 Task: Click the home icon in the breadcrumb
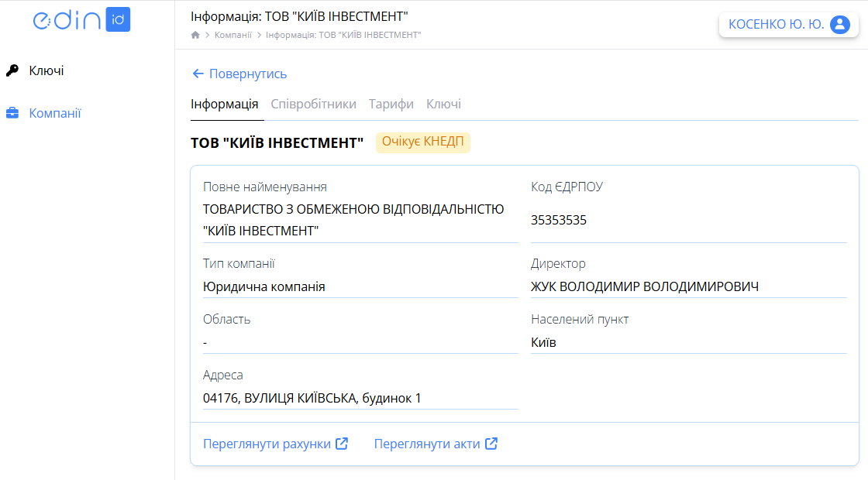(x=195, y=34)
